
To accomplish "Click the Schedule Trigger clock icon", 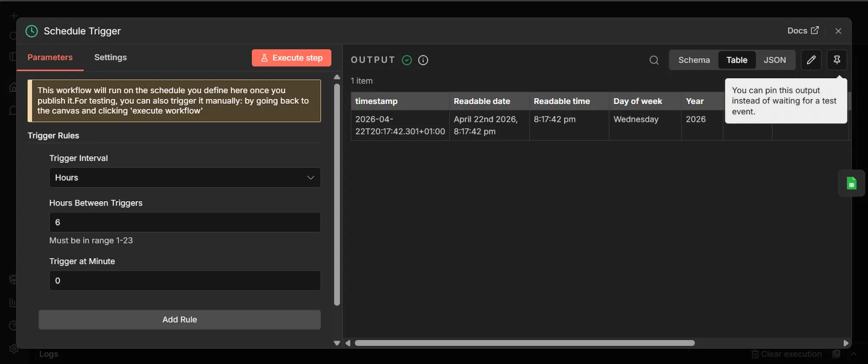I will [x=32, y=31].
